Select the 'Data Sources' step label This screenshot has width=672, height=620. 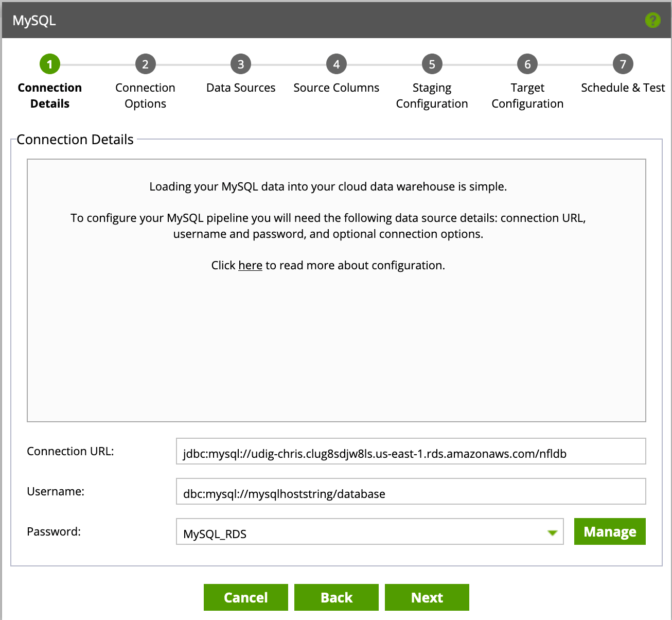pos(241,88)
